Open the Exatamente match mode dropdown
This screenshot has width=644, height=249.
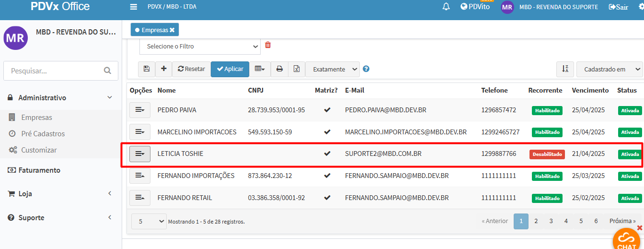(x=333, y=69)
